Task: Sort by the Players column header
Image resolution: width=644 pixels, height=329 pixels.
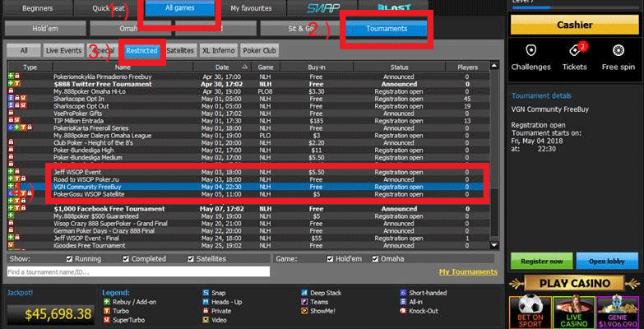Action: (467, 67)
